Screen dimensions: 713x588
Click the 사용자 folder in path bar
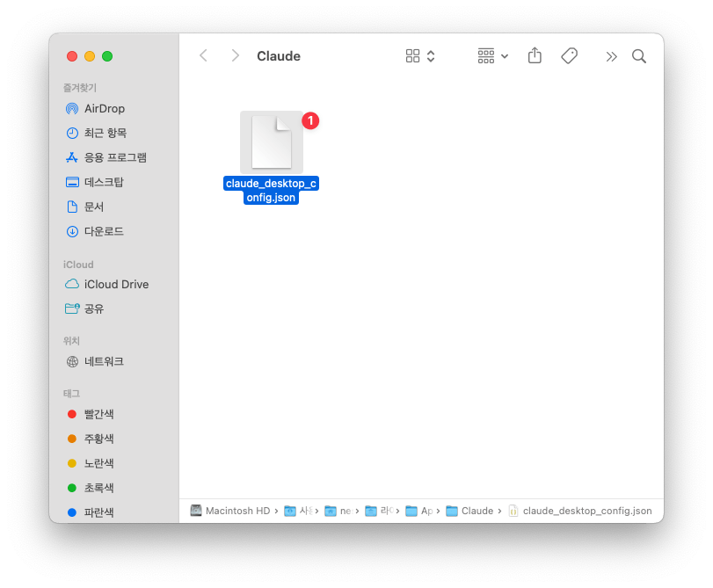tap(298, 511)
